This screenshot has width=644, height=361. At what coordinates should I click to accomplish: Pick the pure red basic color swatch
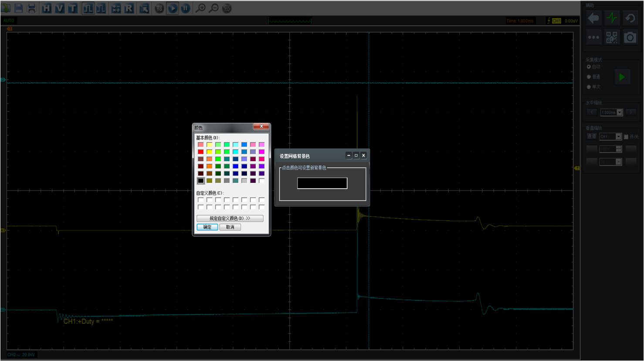tap(200, 152)
